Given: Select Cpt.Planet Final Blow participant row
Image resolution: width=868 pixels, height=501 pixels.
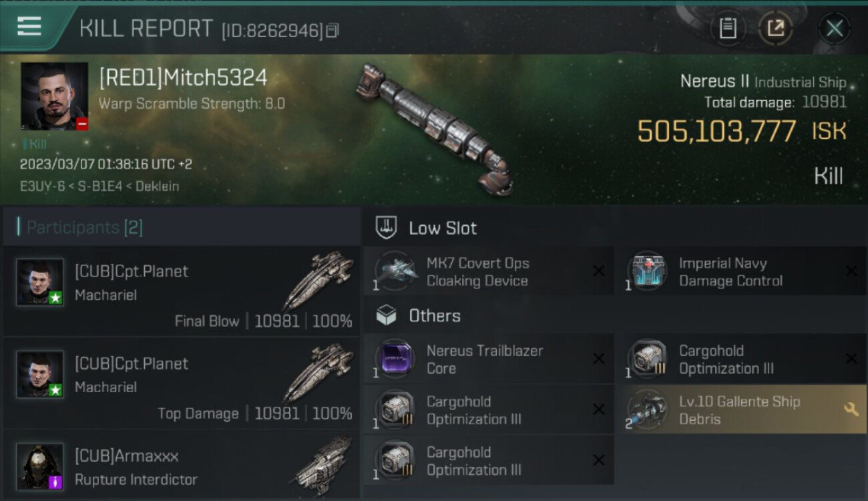Looking at the screenshot, I should tap(182, 291).
